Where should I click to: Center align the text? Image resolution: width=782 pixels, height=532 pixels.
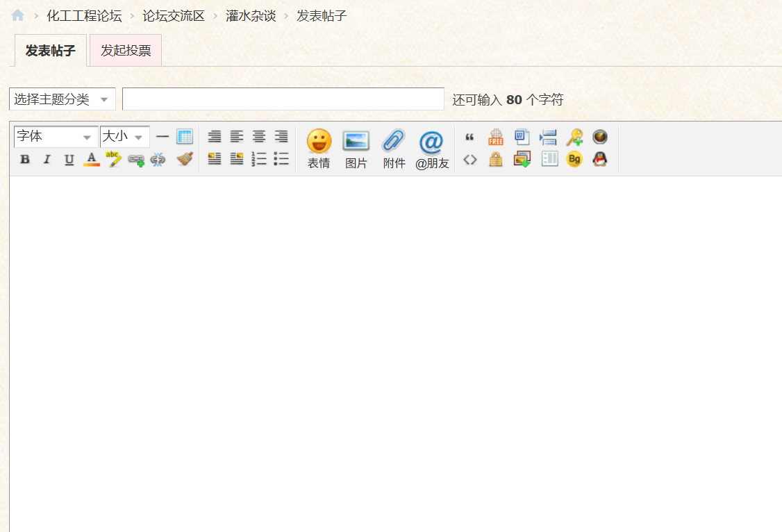259,136
